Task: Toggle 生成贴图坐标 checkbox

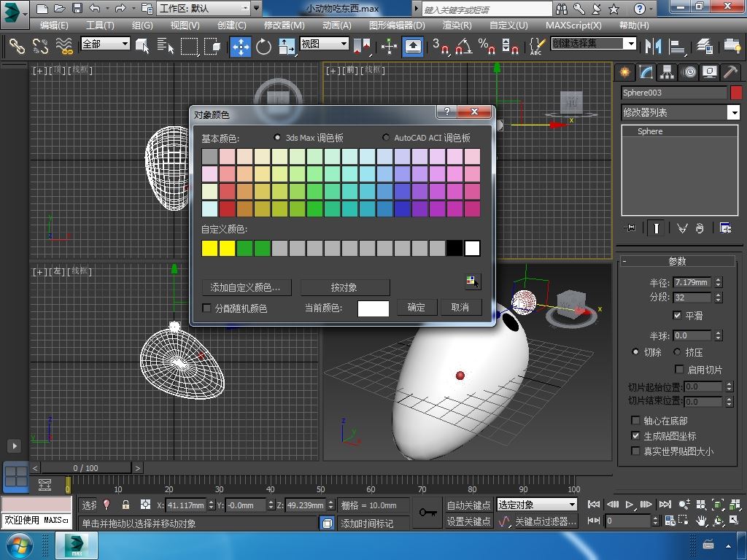Action: click(635, 435)
